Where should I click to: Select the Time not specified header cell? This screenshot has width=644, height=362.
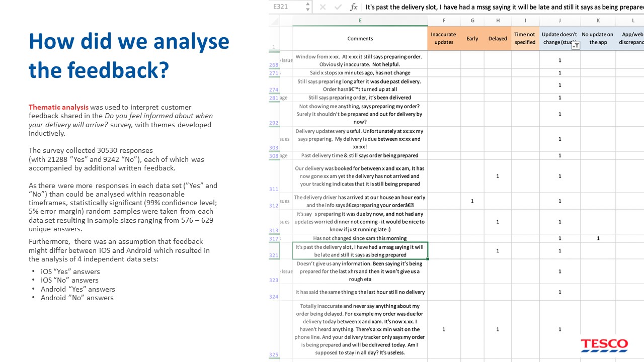point(525,38)
